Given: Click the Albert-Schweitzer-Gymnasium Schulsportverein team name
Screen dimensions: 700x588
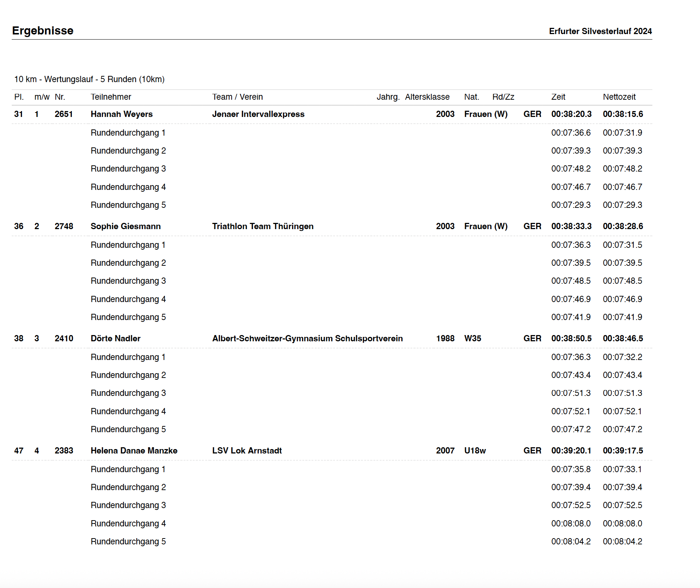Looking at the screenshot, I should [307, 338].
